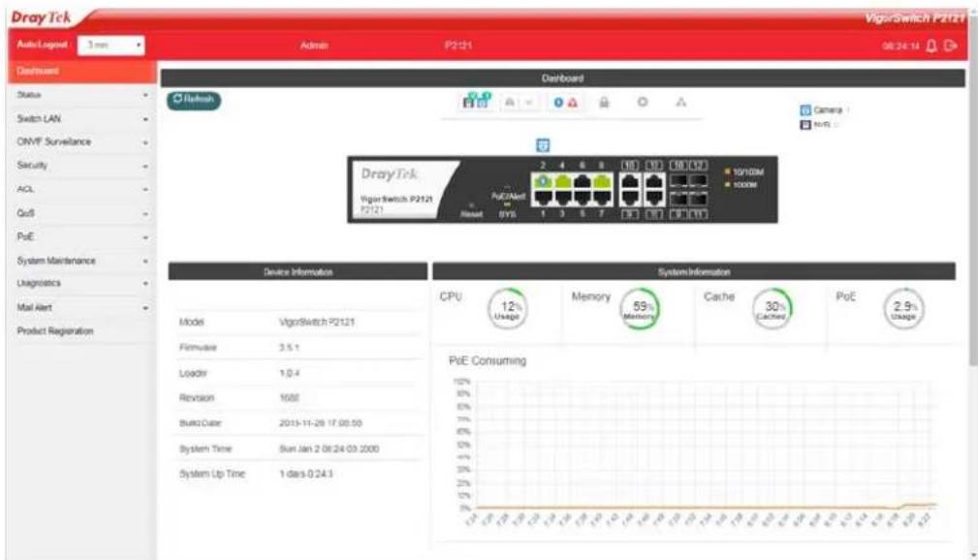
Task: Select copper RJ45 port 10 on switch
Action: click(631, 181)
